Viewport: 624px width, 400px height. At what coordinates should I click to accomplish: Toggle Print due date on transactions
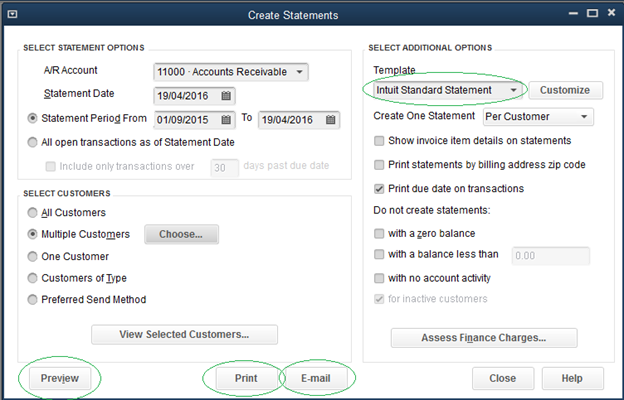click(x=379, y=188)
